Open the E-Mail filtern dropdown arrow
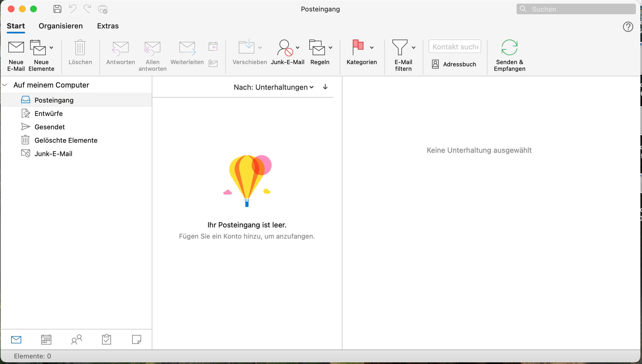The width and height of the screenshot is (642, 364). pos(414,48)
